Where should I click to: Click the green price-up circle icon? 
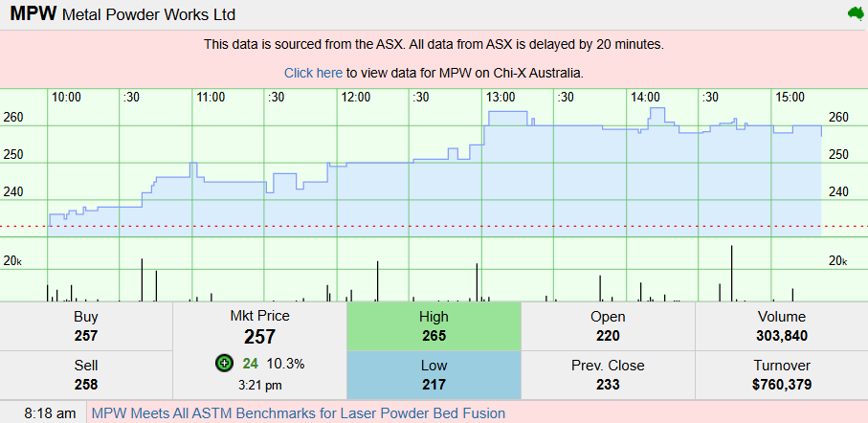tap(224, 363)
